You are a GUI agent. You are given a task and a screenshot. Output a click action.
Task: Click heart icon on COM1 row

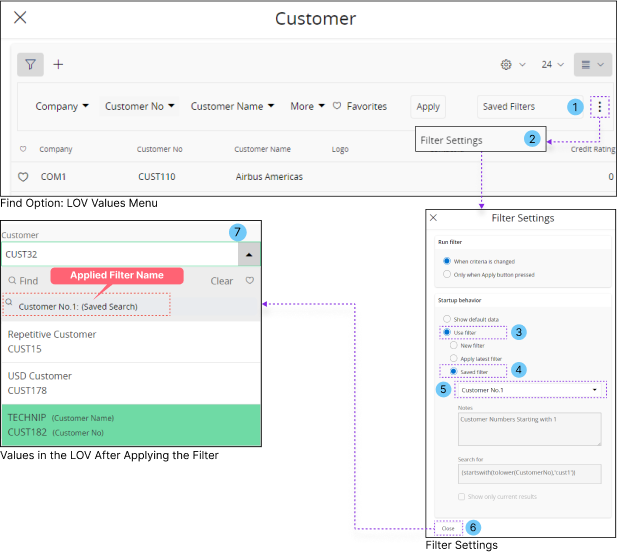coord(23,177)
